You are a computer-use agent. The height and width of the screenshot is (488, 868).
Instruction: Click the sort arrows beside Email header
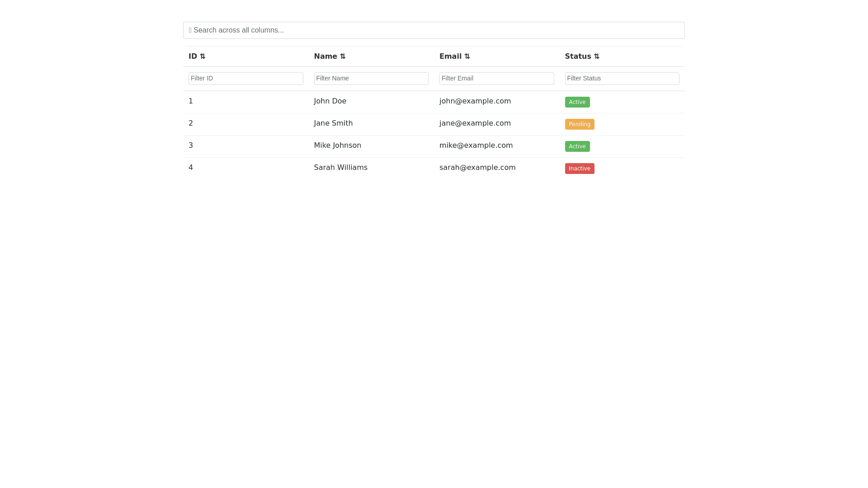pos(467,56)
